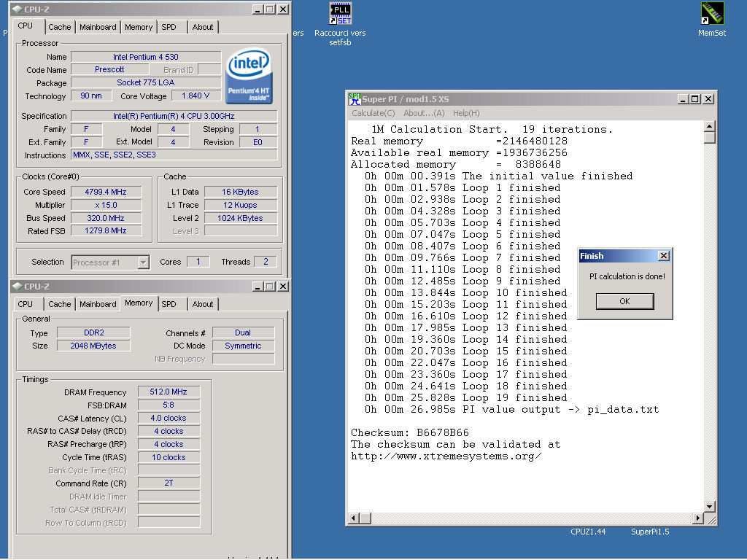Click the memory Size value 2048 MBytes
The width and height of the screenshot is (747, 560).
pos(93,346)
